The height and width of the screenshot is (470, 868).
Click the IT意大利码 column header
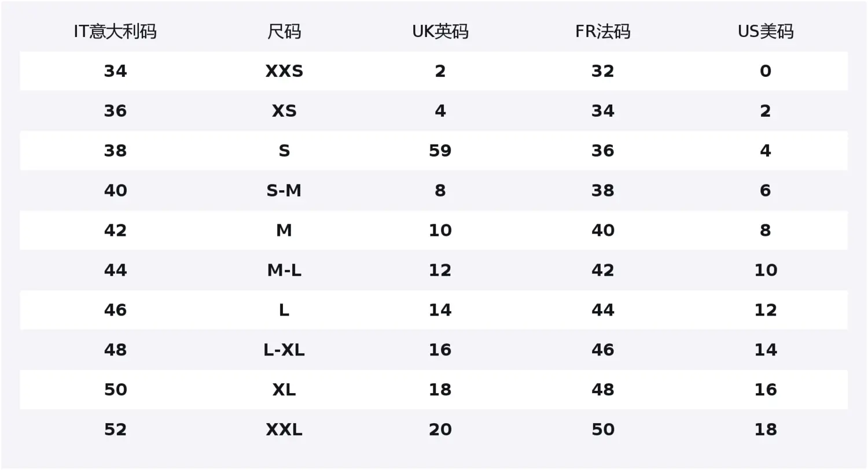click(115, 31)
